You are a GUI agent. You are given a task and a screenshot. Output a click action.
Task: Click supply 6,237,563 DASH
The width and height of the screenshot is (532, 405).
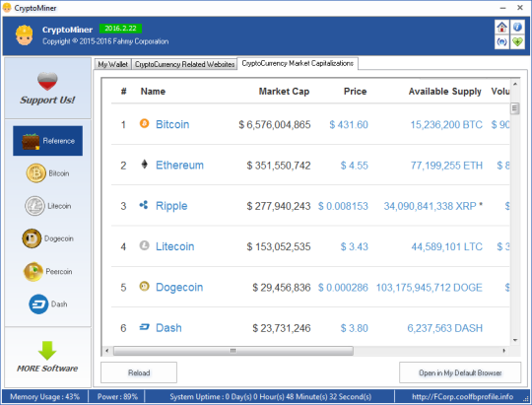coord(444,328)
